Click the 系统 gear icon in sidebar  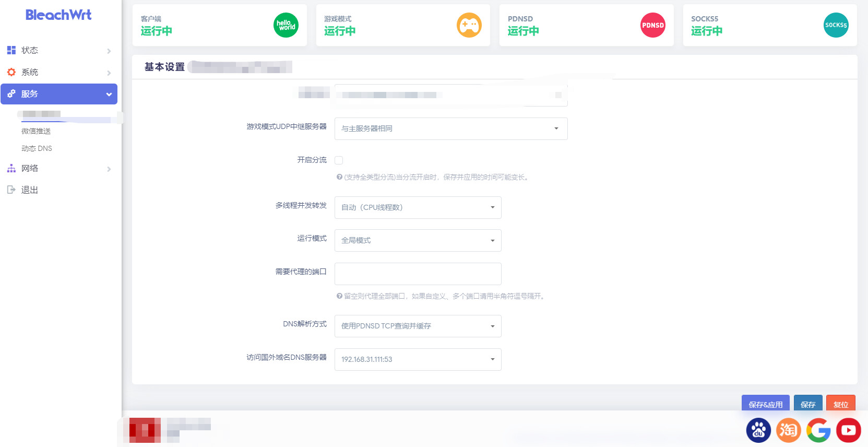pos(11,72)
